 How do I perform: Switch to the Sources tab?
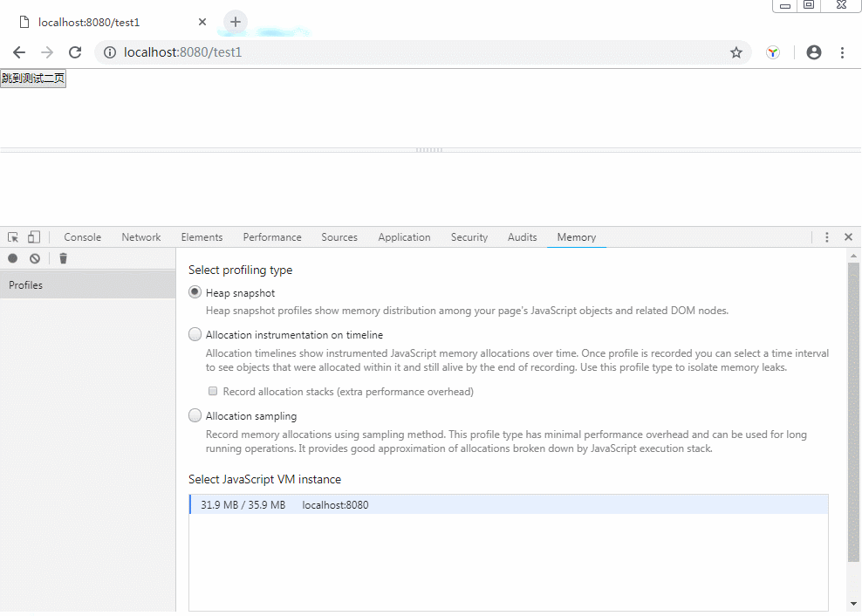tap(339, 237)
